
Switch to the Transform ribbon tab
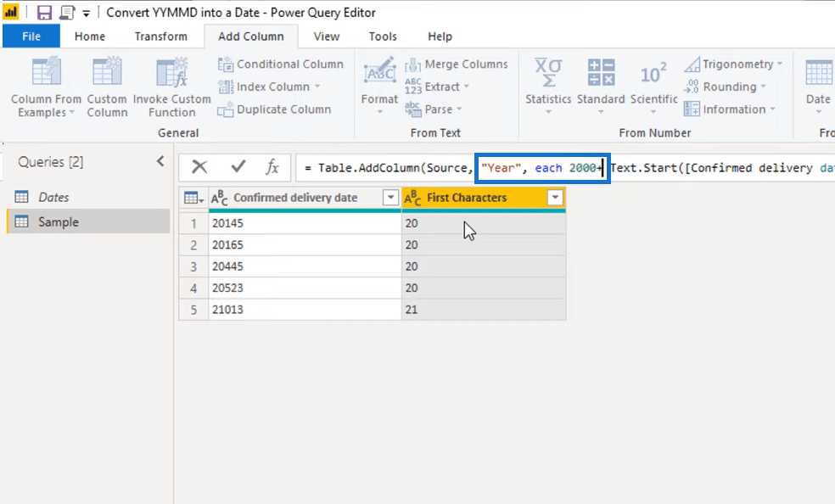tap(161, 36)
